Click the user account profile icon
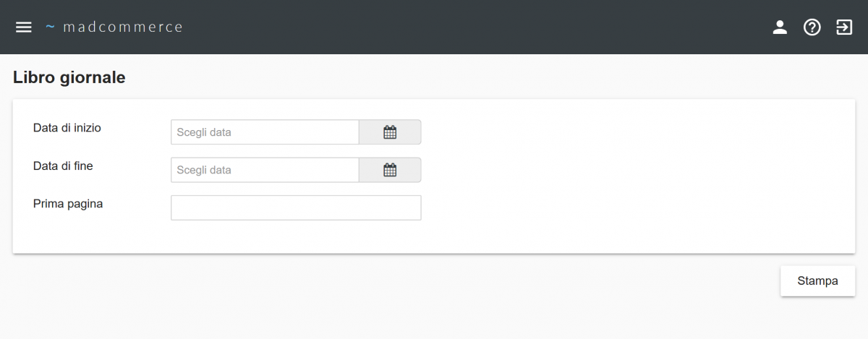The height and width of the screenshot is (339, 868). tap(780, 27)
